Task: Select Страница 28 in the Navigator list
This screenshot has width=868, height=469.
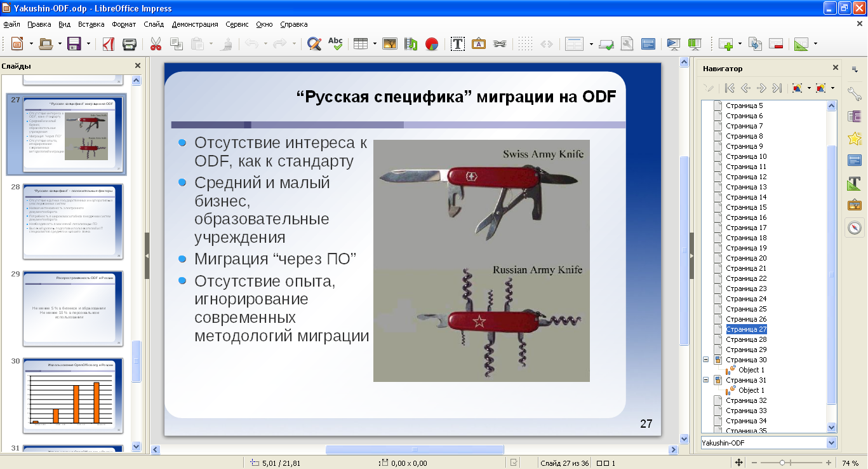Action: pos(746,339)
